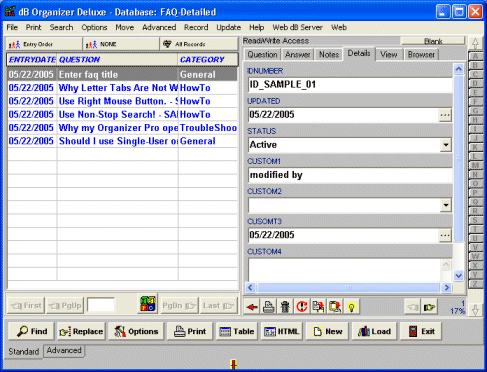Click the page number box beside PgUp

coord(101,305)
